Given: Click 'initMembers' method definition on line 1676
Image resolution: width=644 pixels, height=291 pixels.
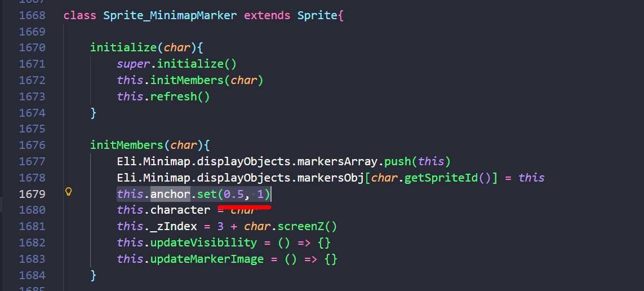Looking at the screenshot, I should (127, 145).
